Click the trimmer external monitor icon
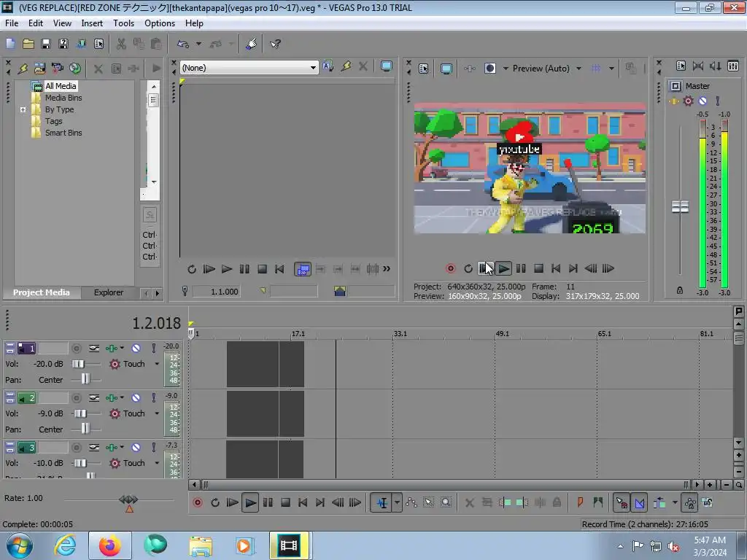Image resolution: width=747 pixels, height=560 pixels. pos(387,66)
